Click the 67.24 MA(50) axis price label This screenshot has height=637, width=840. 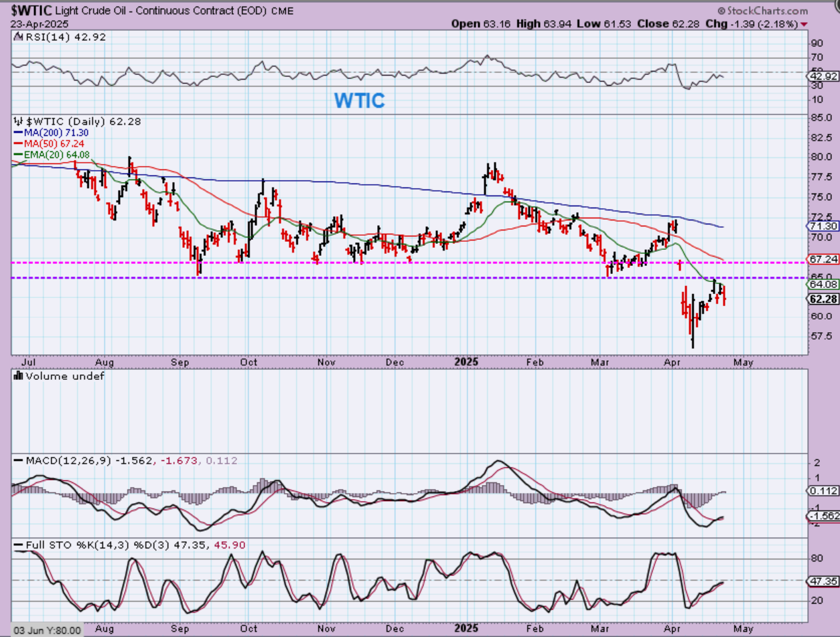tap(821, 259)
